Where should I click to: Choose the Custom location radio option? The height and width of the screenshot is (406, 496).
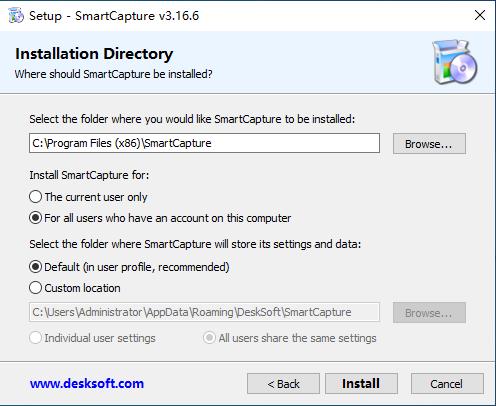(x=35, y=288)
